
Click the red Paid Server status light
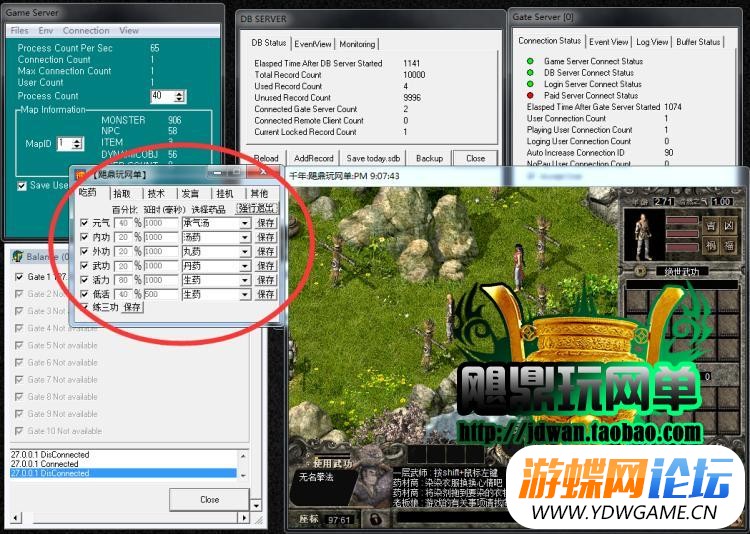pos(530,96)
